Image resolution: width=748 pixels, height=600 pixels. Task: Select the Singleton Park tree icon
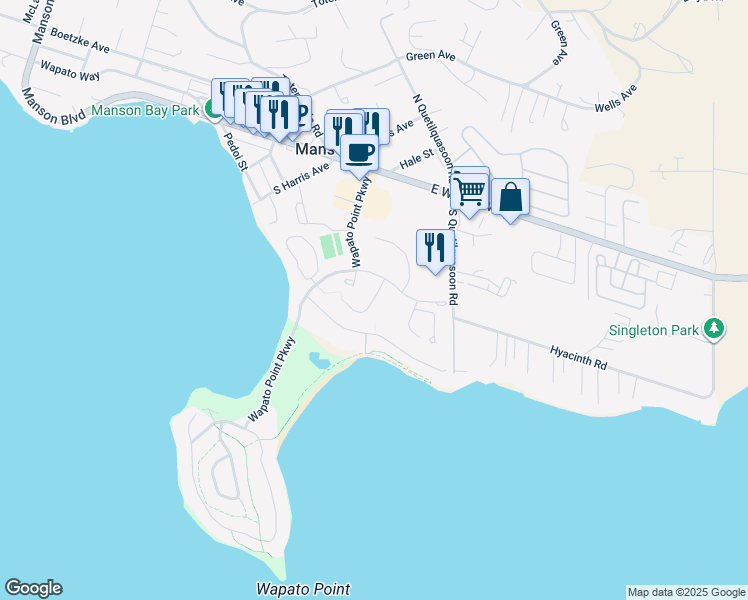(714, 329)
